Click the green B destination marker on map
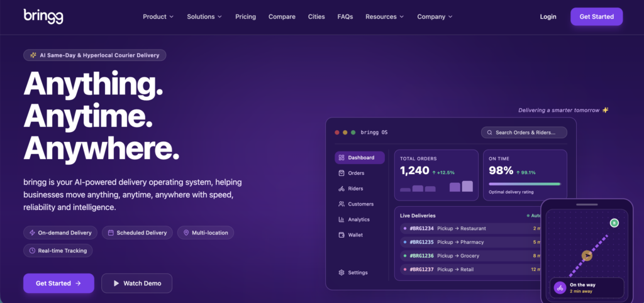The width and height of the screenshot is (644, 303). pyautogui.click(x=614, y=223)
